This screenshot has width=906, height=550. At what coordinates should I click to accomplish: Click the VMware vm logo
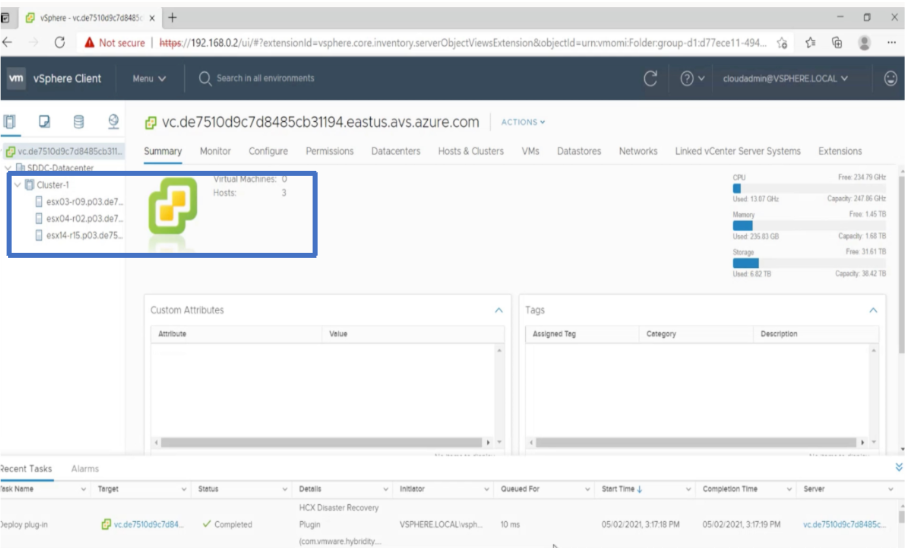click(x=16, y=78)
